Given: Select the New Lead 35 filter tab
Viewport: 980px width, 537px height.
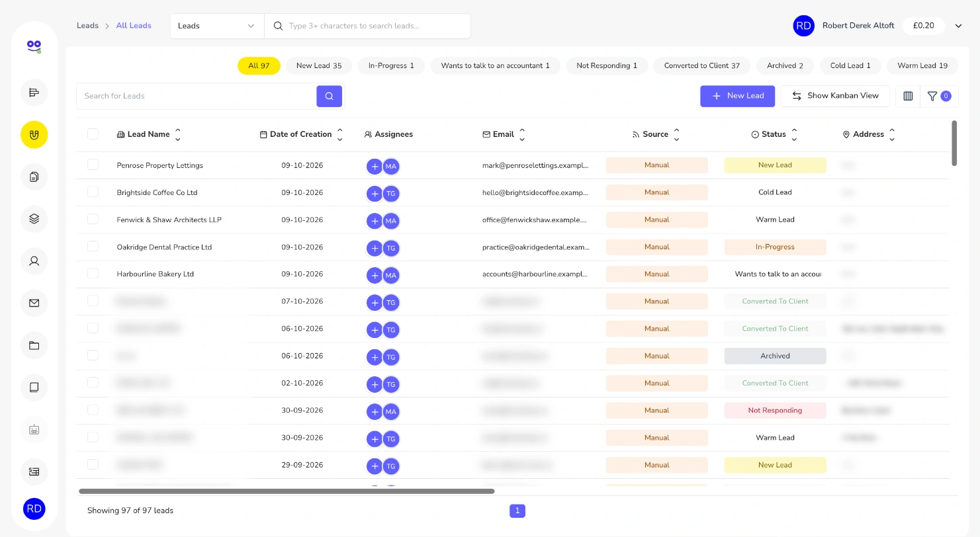Looking at the screenshot, I should point(319,65).
